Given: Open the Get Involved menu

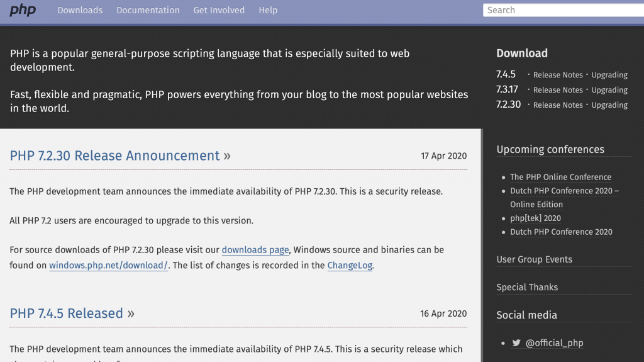Looking at the screenshot, I should coord(219,10).
